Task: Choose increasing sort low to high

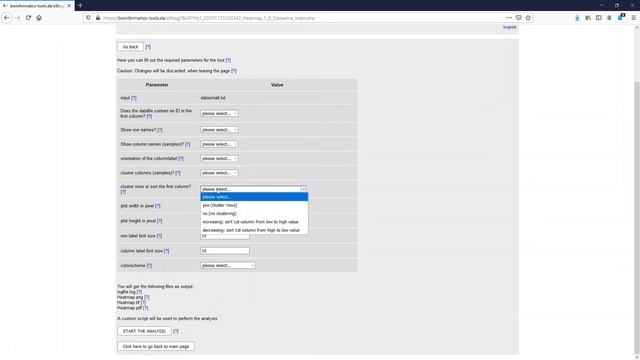Action: 254,222
